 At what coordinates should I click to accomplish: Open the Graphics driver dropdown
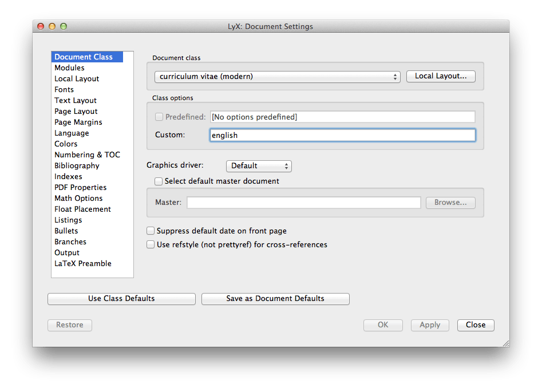click(259, 166)
